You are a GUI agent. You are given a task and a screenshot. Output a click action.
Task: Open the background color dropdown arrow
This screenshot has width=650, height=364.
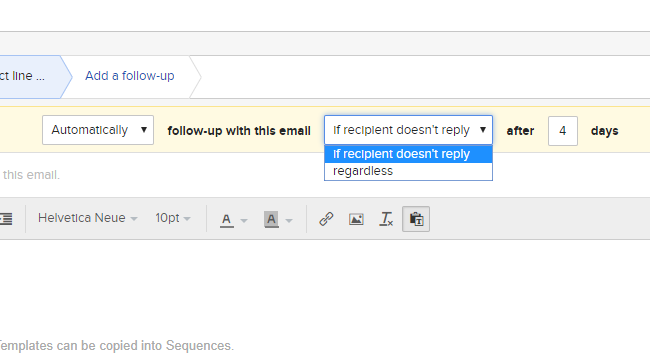(289, 221)
